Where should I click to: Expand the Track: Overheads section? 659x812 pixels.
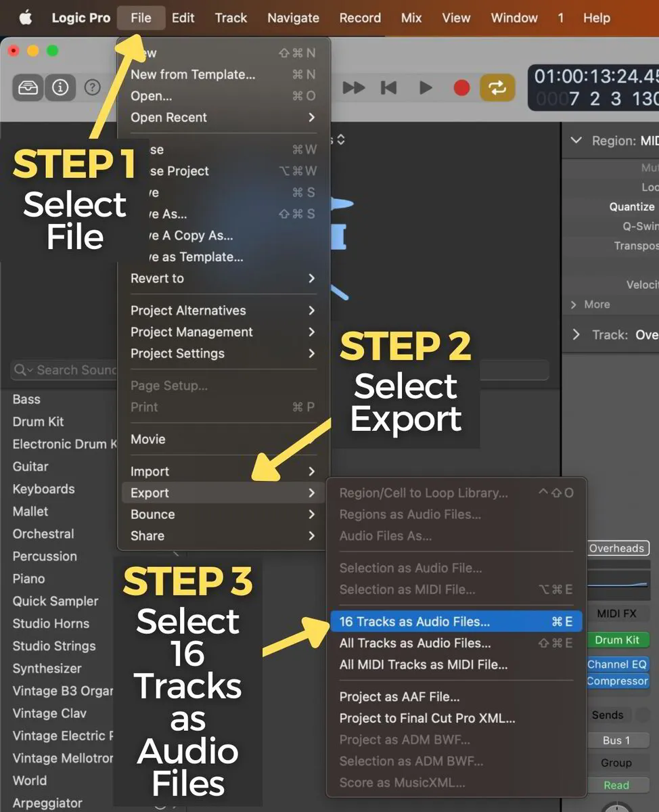click(x=576, y=334)
